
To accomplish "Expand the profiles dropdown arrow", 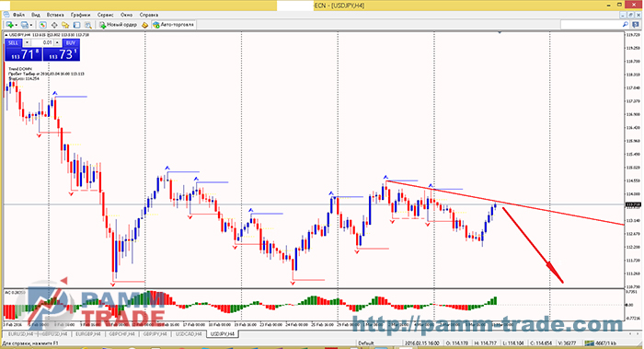I will (x=31, y=25).
